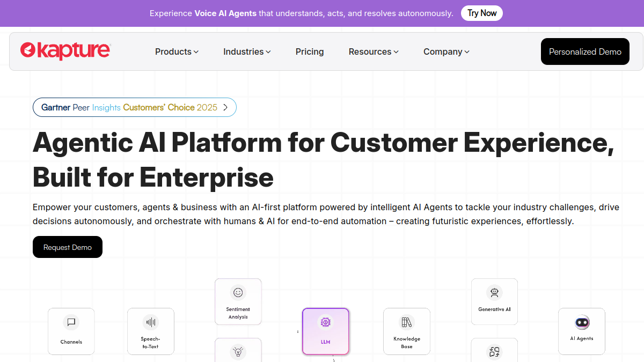Click the Try Now button

coord(482,13)
